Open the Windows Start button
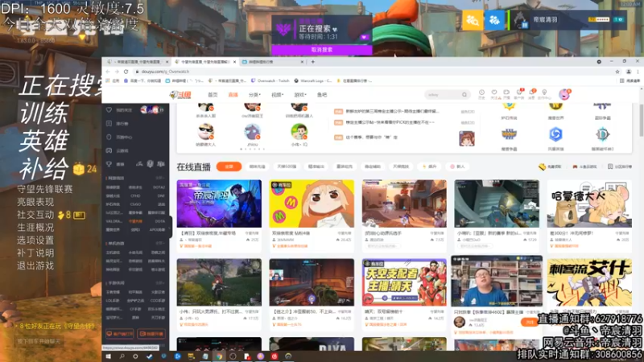This screenshot has width=644, height=362. [x=108, y=356]
